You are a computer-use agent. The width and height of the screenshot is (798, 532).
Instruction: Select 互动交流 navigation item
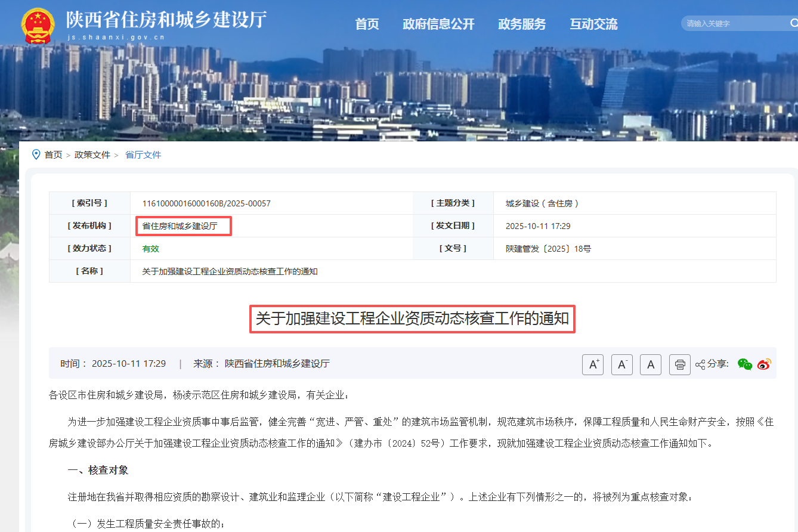pyautogui.click(x=593, y=24)
